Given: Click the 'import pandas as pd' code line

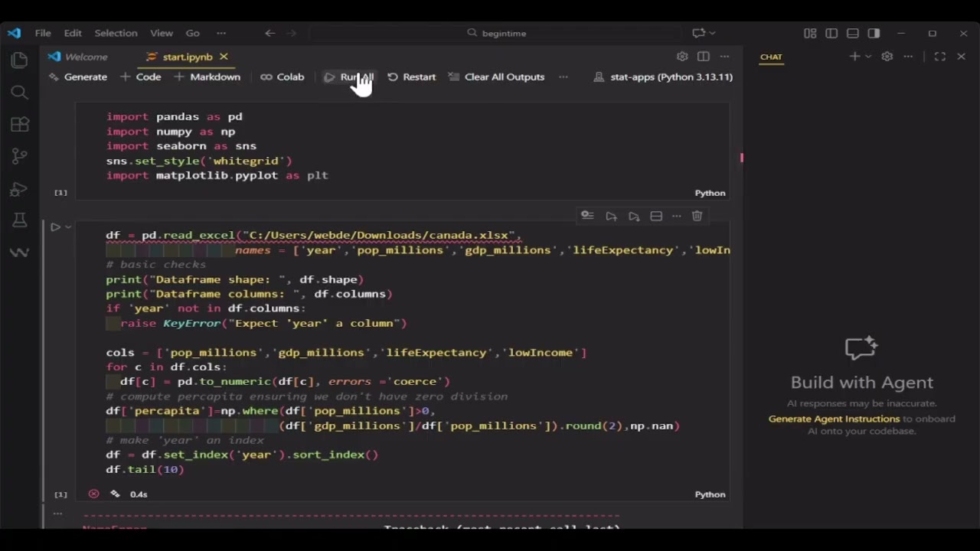Looking at the screenshot, I should 174,117.
